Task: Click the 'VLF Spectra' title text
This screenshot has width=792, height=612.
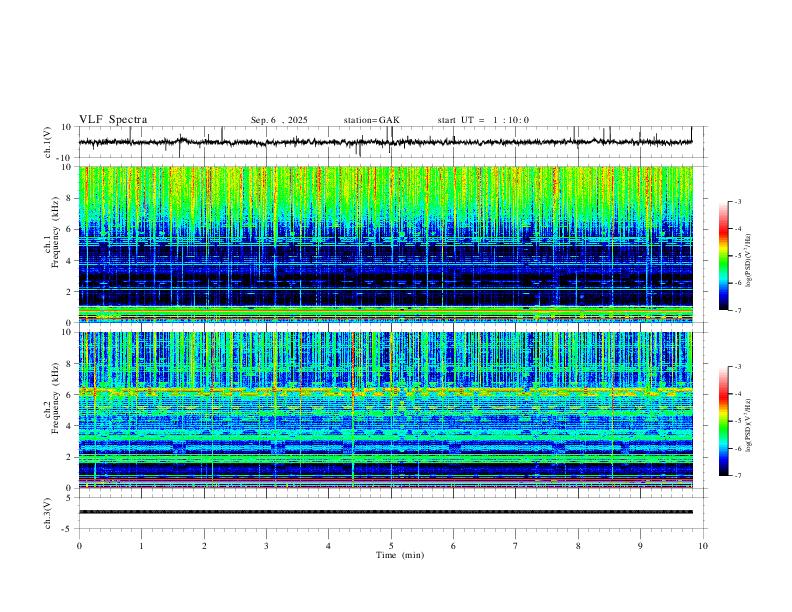Action: [x=113, y=120]
